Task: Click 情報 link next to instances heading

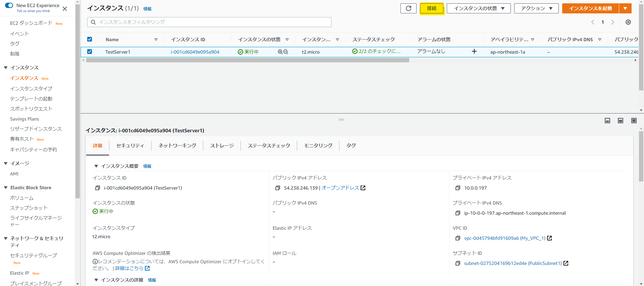Action: click(147, 9)
